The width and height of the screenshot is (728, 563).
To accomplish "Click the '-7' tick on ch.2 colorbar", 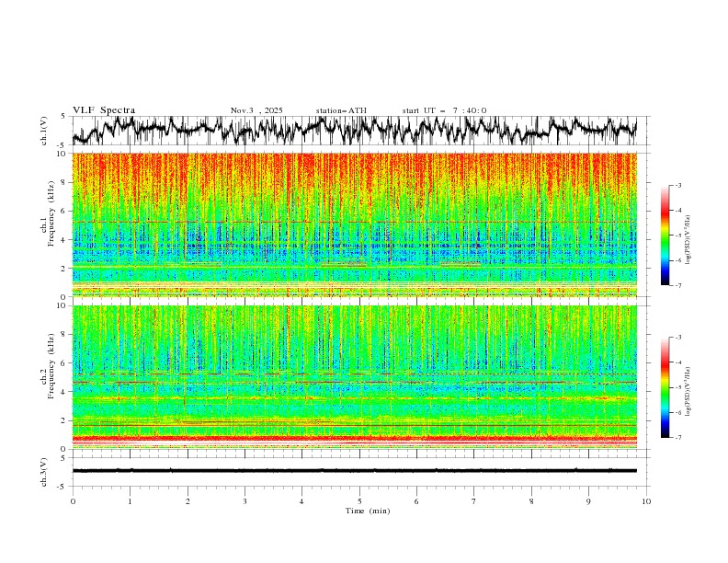I will 678,438.
